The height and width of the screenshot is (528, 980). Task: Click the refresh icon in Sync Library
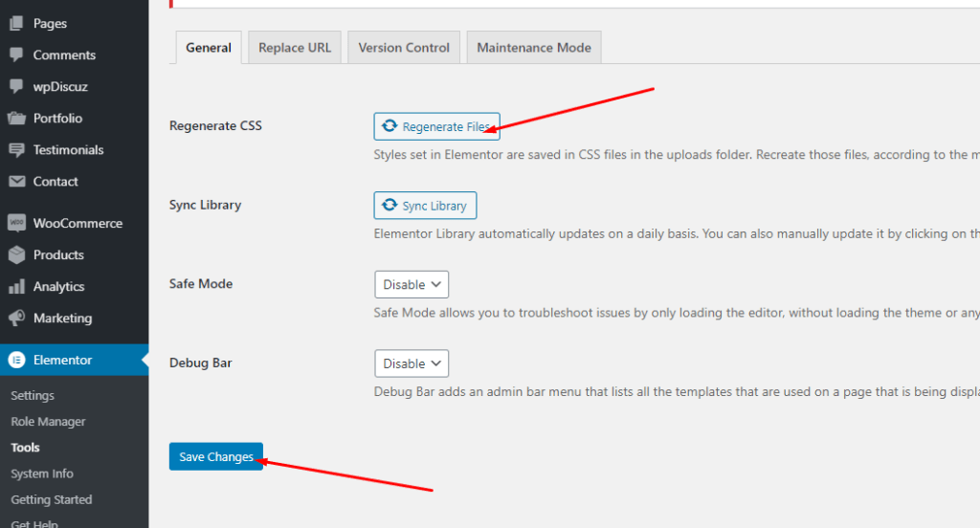(x=390, y=205)
